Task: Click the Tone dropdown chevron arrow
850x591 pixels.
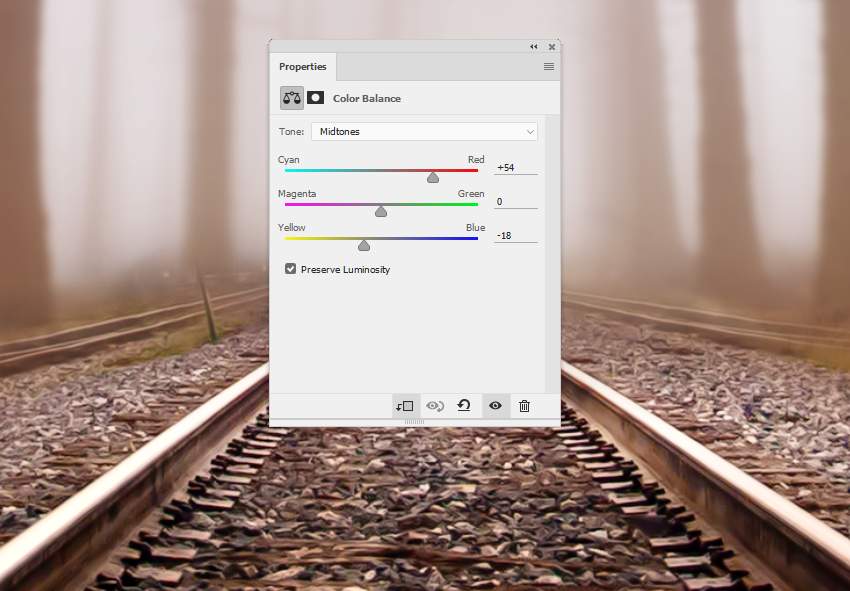Action: point(529,132)
